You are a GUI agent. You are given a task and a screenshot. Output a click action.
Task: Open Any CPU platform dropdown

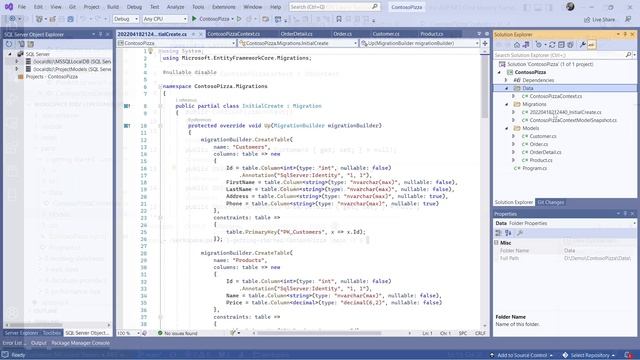coord(164,19)
